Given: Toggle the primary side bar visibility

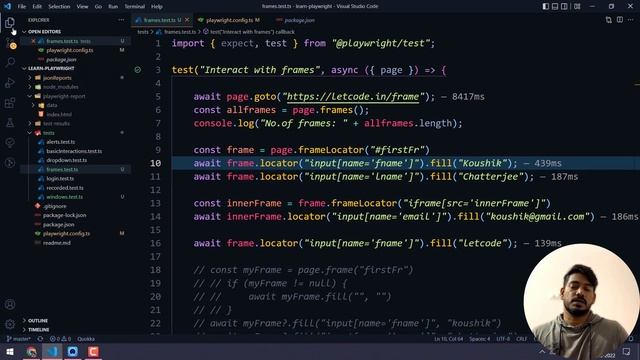Looking at the screenshot, I should (546, 6).
